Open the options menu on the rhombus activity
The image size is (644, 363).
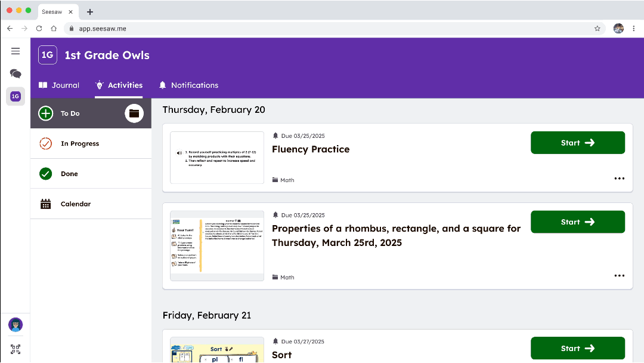pos(620,275)
